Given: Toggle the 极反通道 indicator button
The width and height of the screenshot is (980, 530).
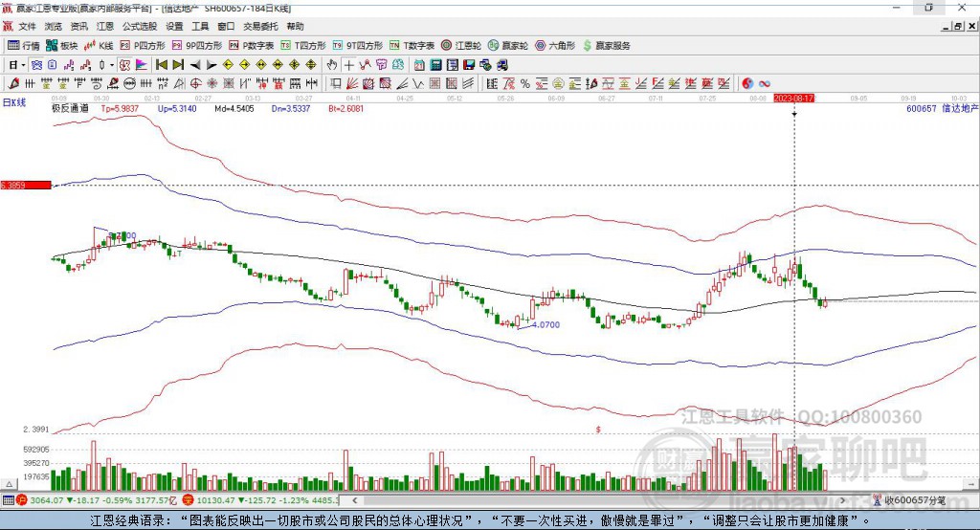Looking at the screenshot, I should click(125, 65).
